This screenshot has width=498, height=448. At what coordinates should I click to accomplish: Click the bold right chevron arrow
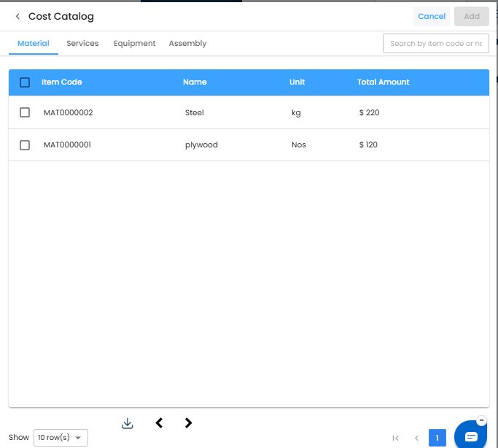188,423
